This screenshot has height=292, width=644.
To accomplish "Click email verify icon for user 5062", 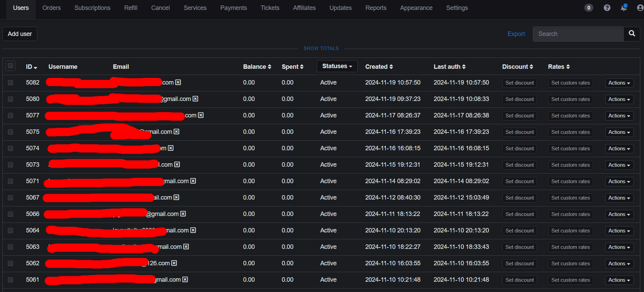I will point(174,263).
